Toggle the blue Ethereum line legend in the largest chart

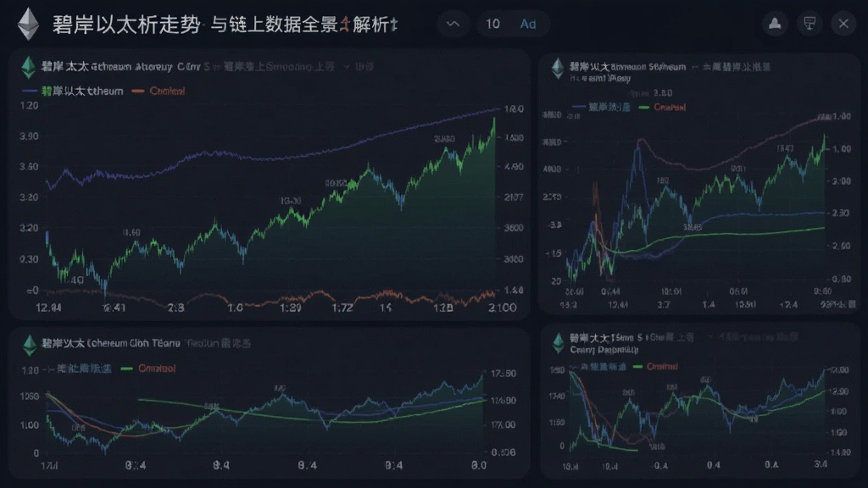tap(73, 91)
